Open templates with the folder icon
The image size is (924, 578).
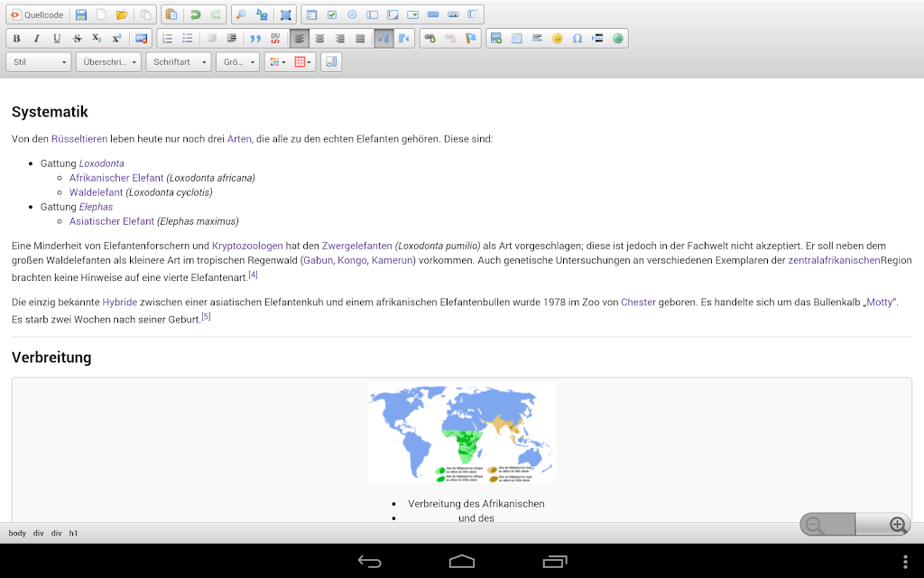click(x=122, y=14)
